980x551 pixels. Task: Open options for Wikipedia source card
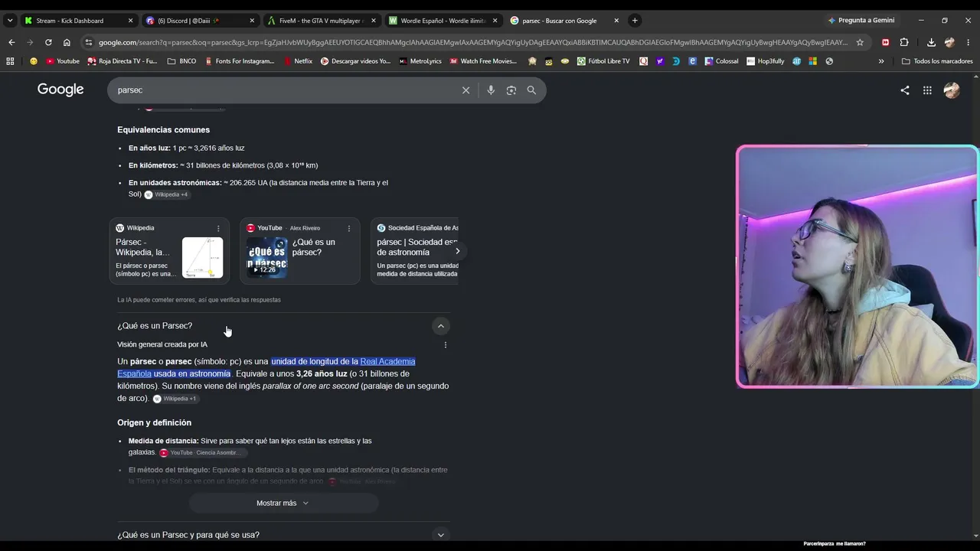[218, 228]
